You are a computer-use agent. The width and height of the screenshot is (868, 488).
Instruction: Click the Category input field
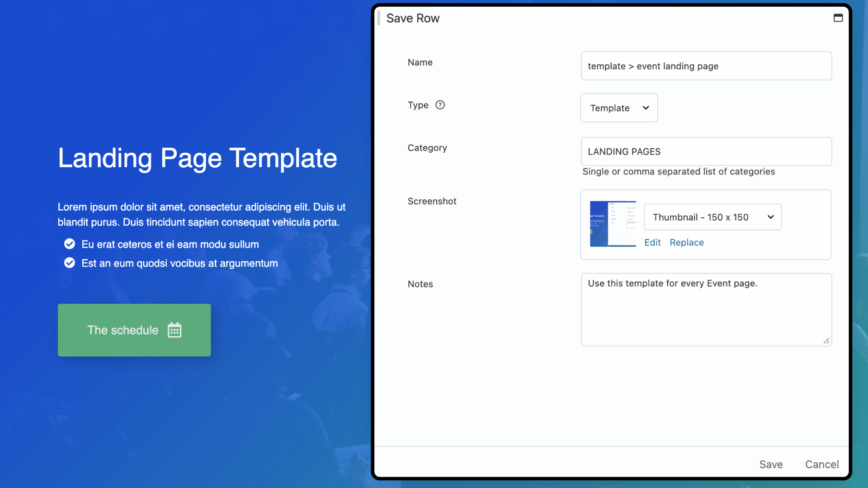point(706,152)
